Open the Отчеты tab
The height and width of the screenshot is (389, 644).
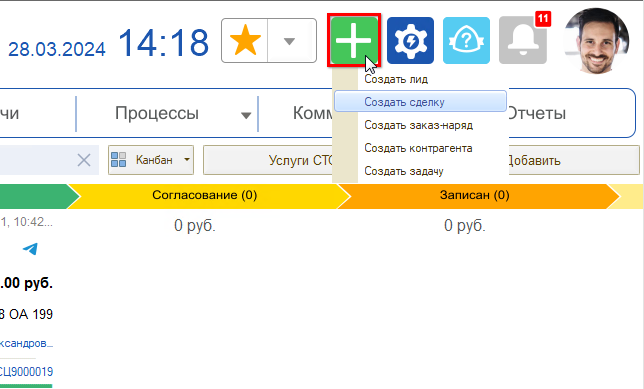click(536, 113)
